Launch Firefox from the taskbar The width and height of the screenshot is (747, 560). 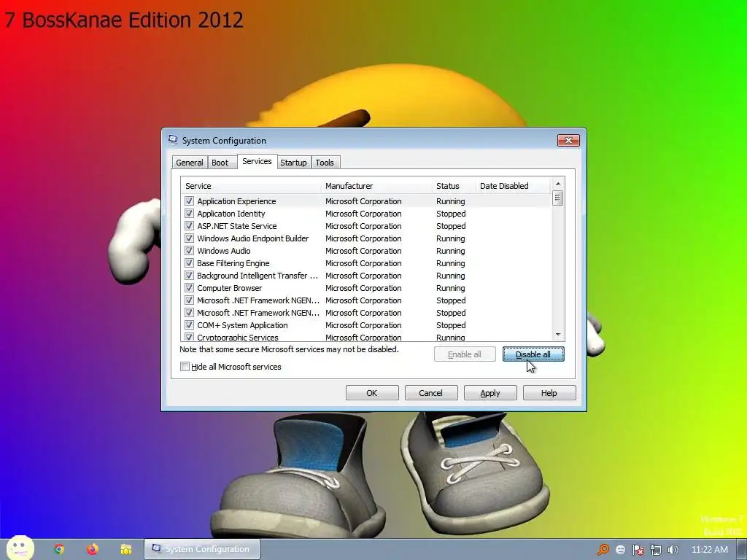[x=93, y=549]
